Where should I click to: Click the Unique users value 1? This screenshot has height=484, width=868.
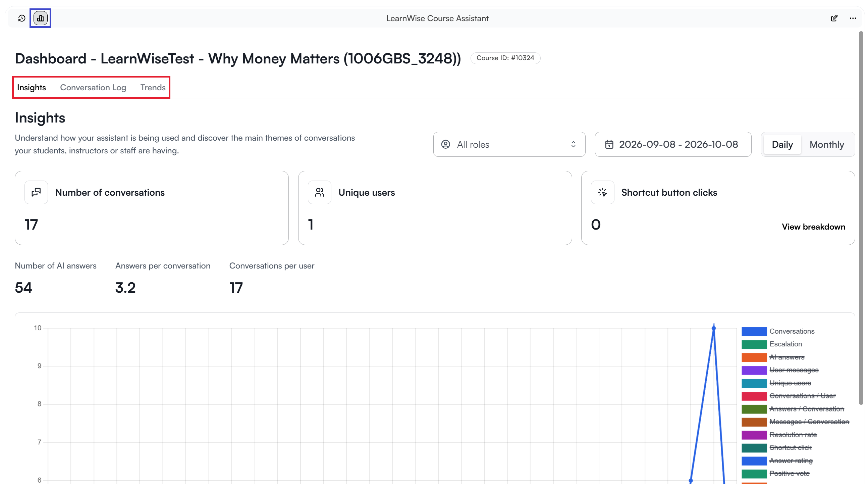coord(311,225)
